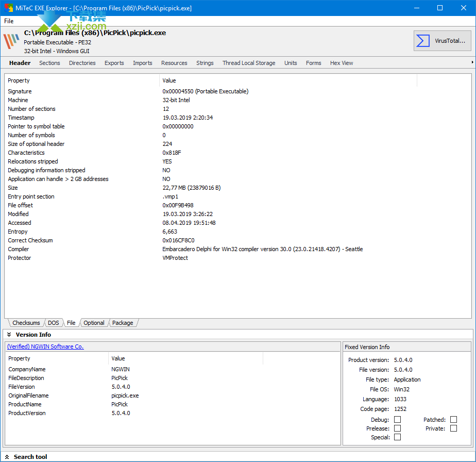476x462 pixels.
Task: Switch to the Units tab
Action: 291,63
